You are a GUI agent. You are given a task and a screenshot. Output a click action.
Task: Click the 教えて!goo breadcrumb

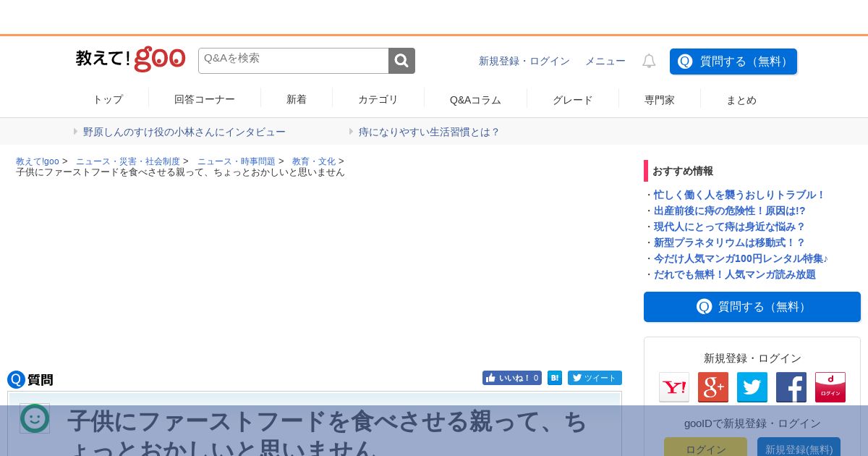(38, 161)
